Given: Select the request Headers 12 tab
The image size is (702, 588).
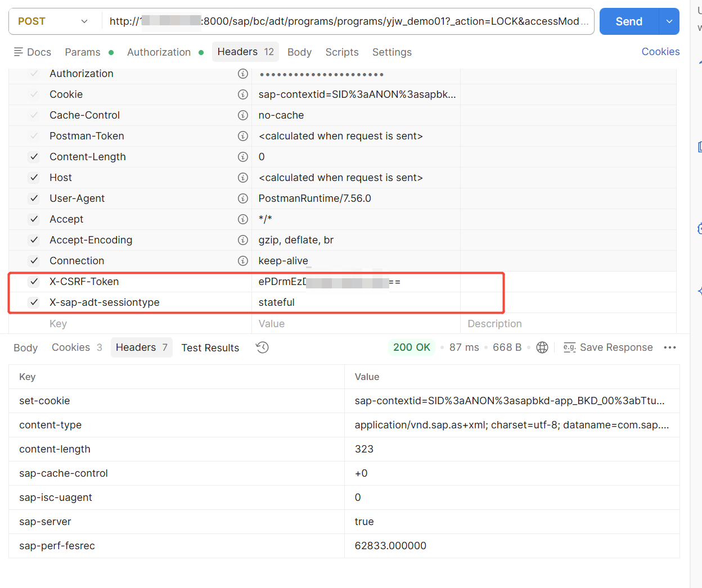Looking at the screenshot, I should coord(246,52).
